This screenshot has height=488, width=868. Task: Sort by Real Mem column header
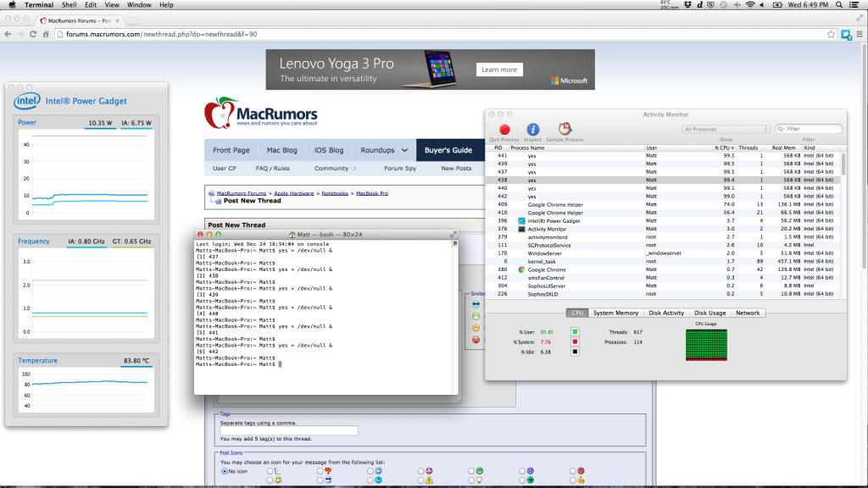coord(783,147)
